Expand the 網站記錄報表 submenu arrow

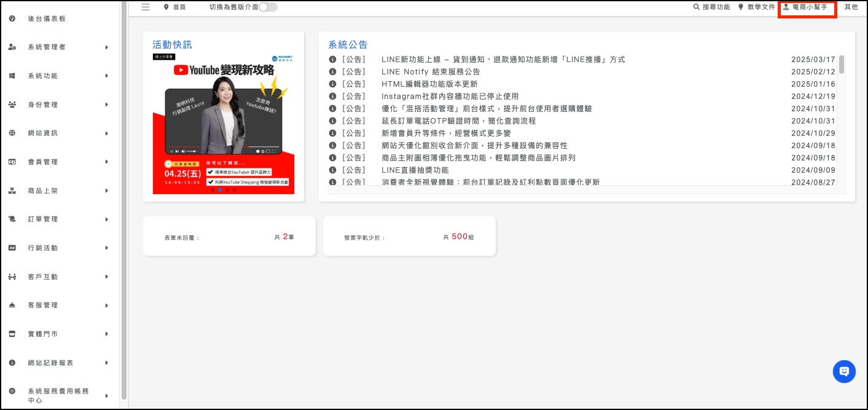coord(107,363)
